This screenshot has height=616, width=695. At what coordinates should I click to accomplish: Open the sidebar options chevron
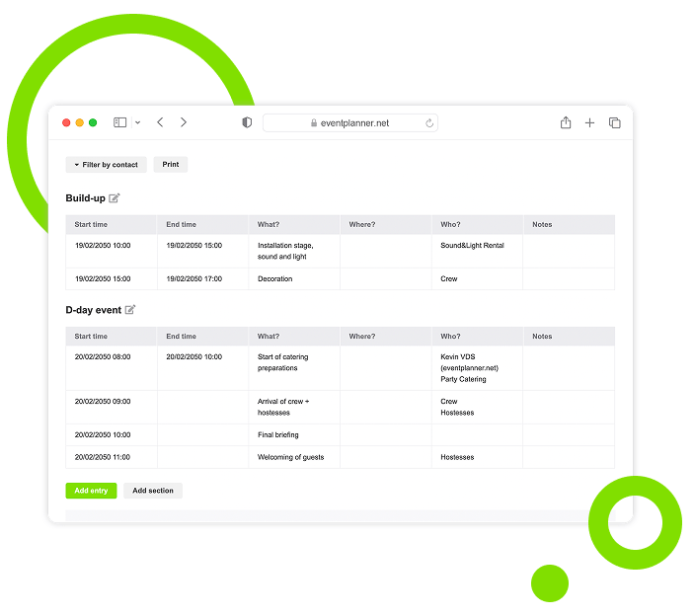coord(137,122)
